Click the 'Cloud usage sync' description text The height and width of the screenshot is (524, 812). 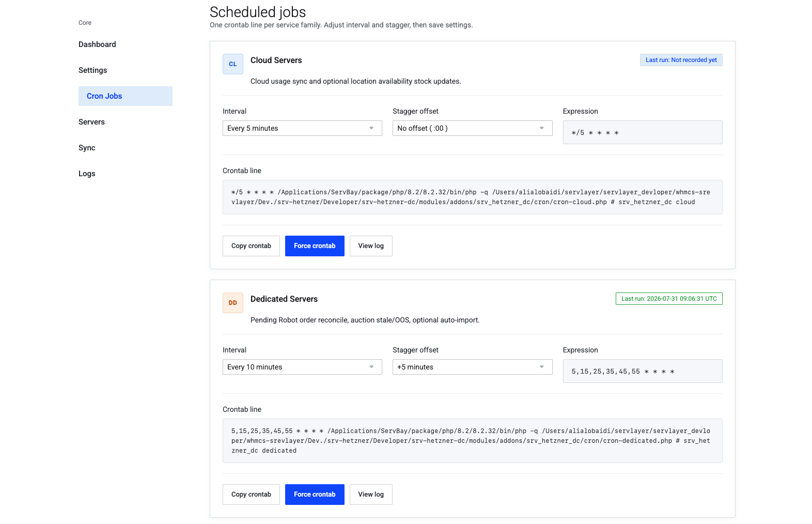pos(356,81)
